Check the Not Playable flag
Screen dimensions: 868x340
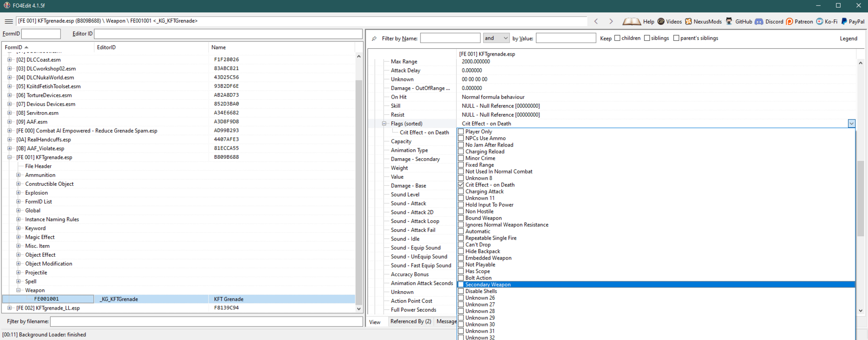coord(461,264)
